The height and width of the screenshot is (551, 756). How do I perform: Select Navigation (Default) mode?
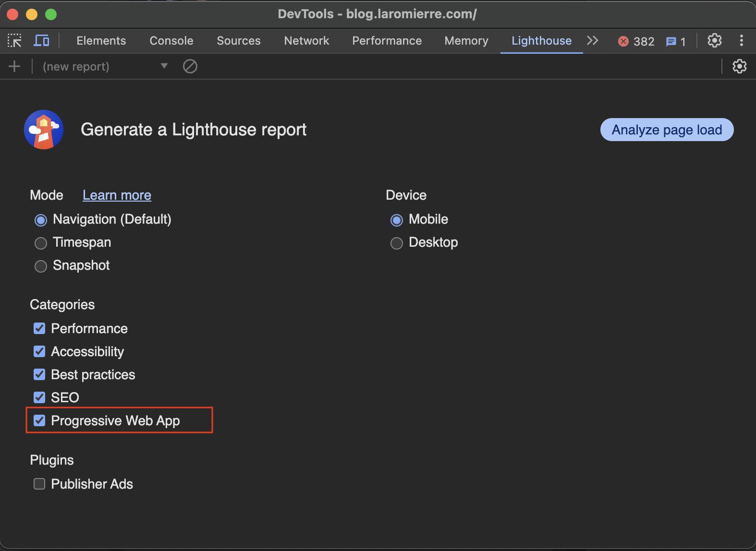[x=41, y=220]
